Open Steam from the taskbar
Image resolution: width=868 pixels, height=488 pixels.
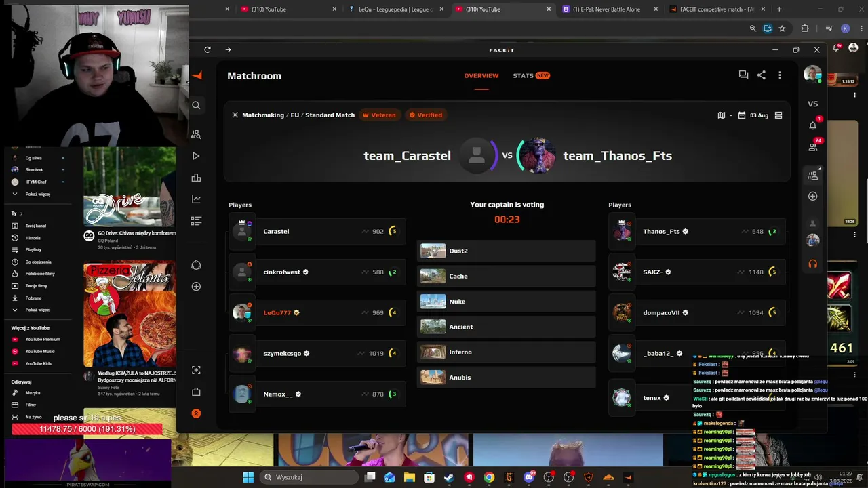pyautogui.click(x=449, y=477)
